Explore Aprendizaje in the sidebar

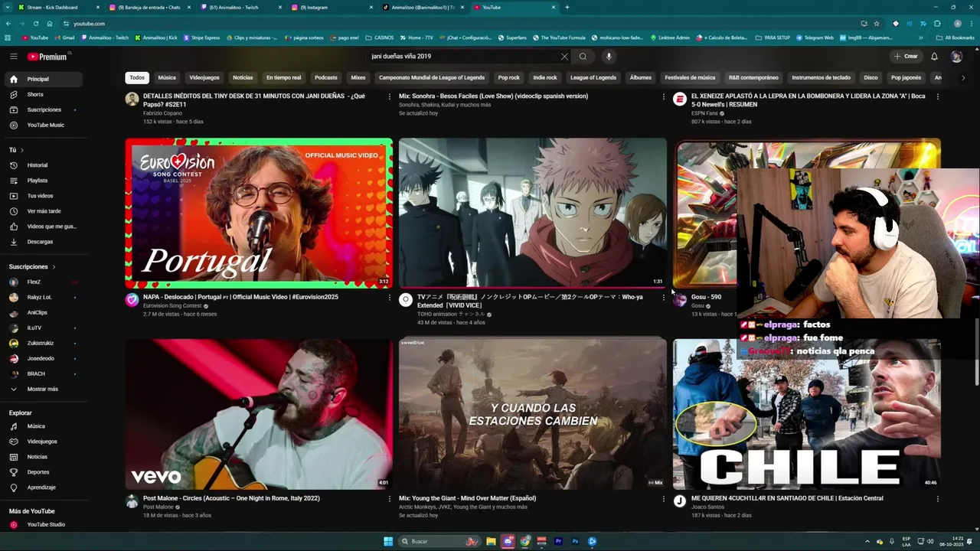tap(42, 487)
